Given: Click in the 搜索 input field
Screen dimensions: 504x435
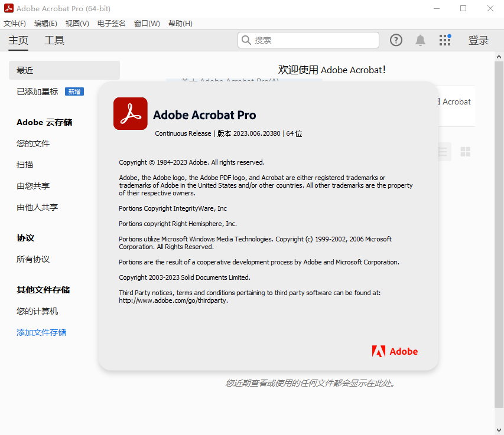Looking at the screenshot, I should point(308,40).
